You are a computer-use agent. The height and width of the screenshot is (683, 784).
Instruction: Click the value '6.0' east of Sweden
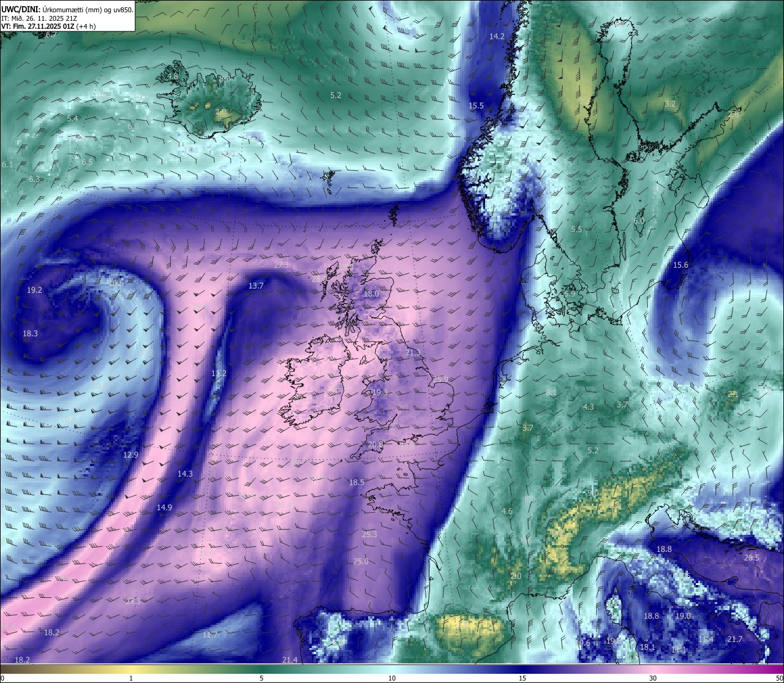[x=639, y=221]
